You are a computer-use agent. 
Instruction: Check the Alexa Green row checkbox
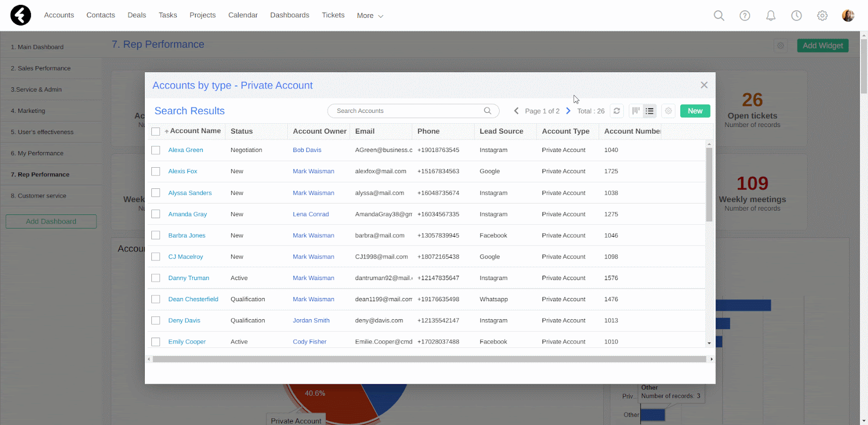tap(156, 150)
